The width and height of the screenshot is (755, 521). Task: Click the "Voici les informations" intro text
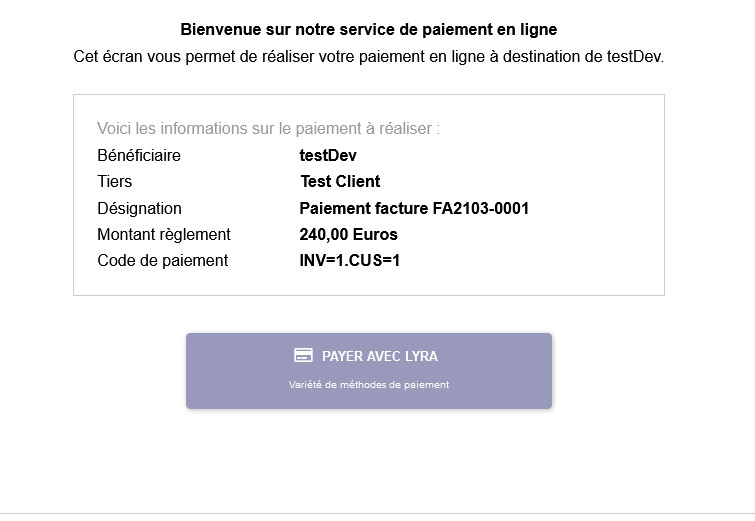pos(268,129)
